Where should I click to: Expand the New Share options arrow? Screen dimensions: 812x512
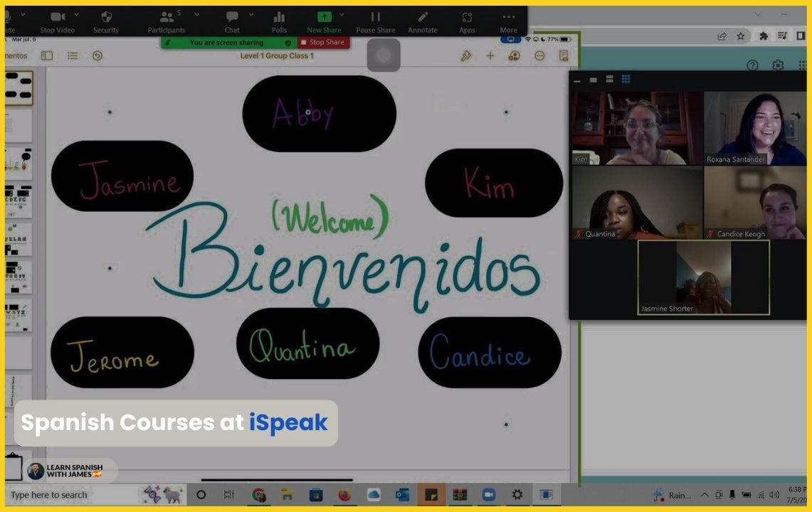342,14
